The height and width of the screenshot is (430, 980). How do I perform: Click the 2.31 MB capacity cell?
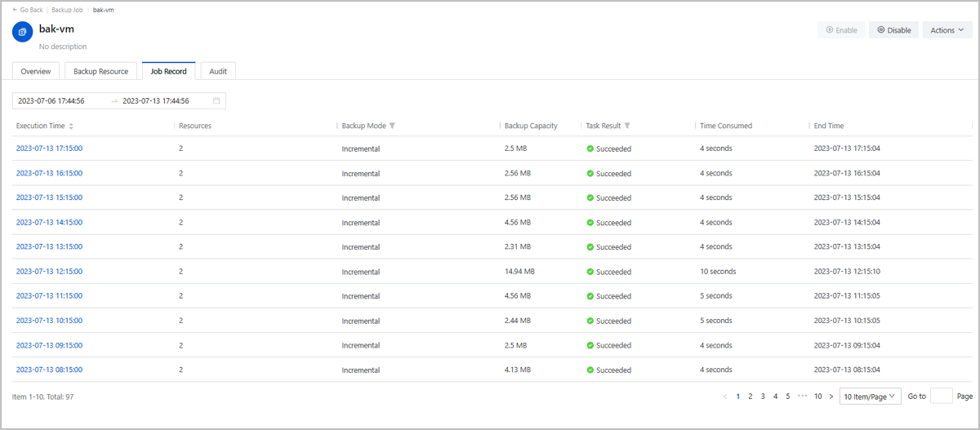click(x=518, y=246)
